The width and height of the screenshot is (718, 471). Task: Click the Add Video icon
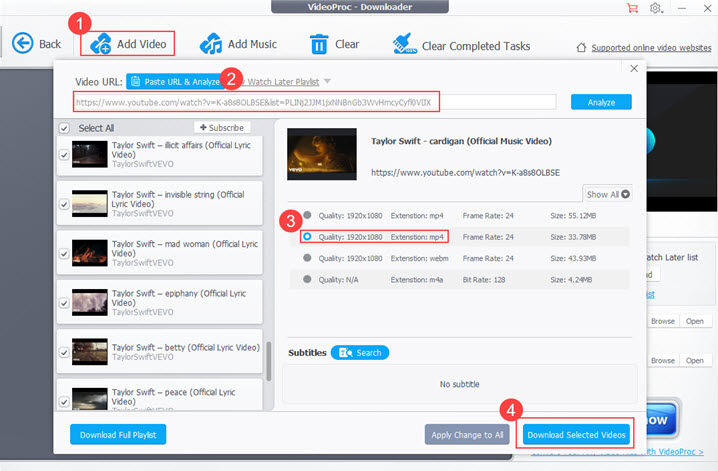pyautogui.click(x=100, y=44)
